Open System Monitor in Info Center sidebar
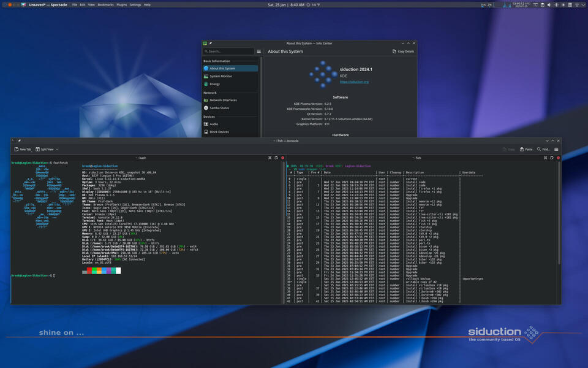 pos(230,76)
